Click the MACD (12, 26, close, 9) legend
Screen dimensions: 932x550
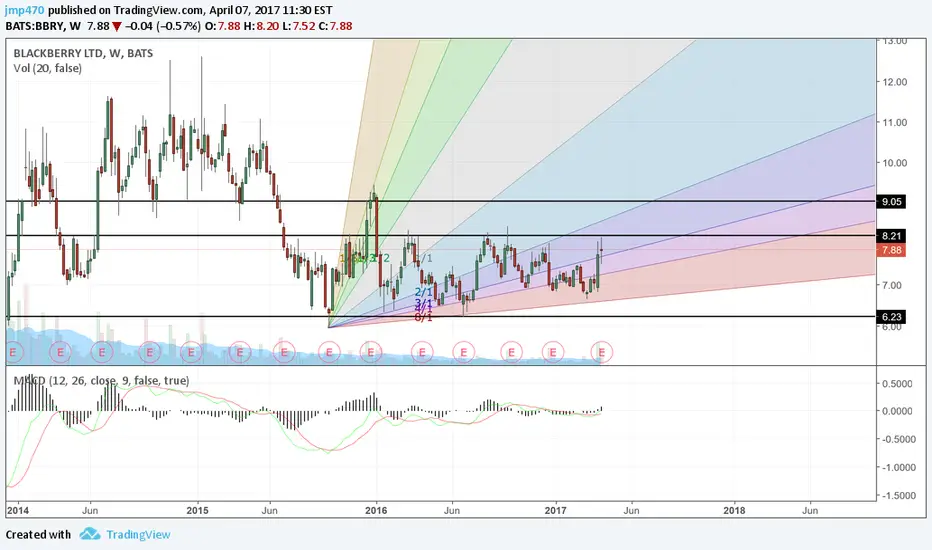pos(101,381)
